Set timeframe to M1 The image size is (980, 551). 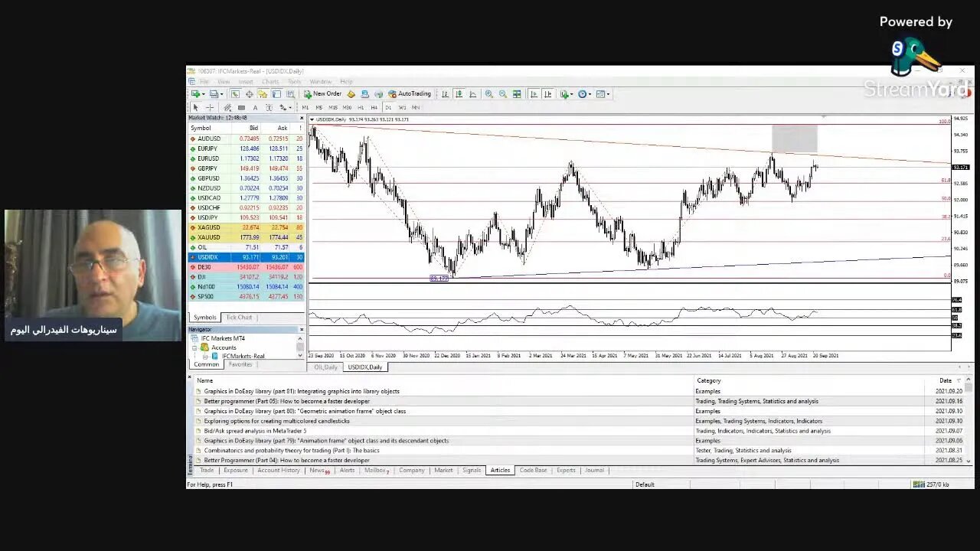305,108
